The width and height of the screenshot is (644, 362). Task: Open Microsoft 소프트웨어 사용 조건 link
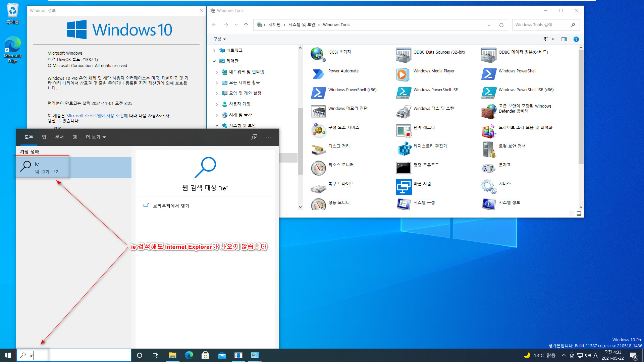pos(95,116)
